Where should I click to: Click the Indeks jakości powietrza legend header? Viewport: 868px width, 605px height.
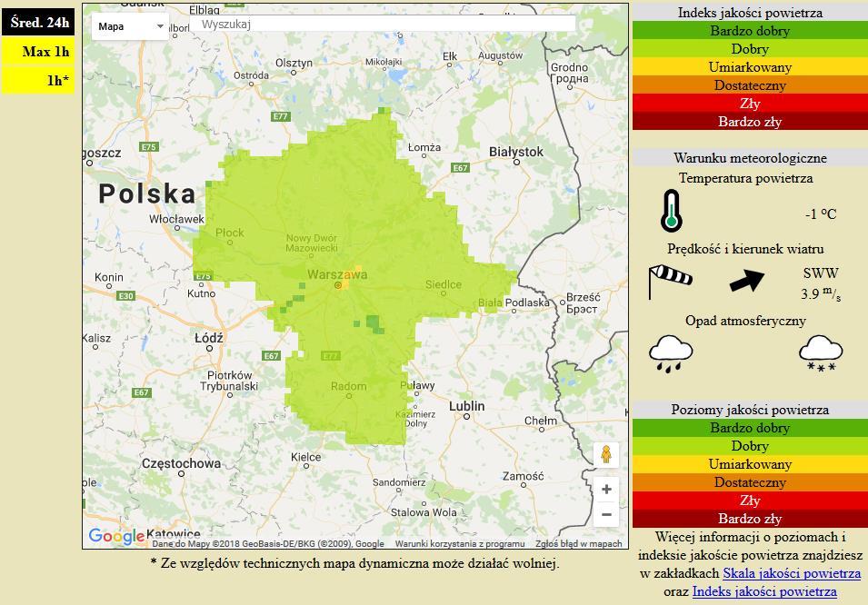pos(750,12)
